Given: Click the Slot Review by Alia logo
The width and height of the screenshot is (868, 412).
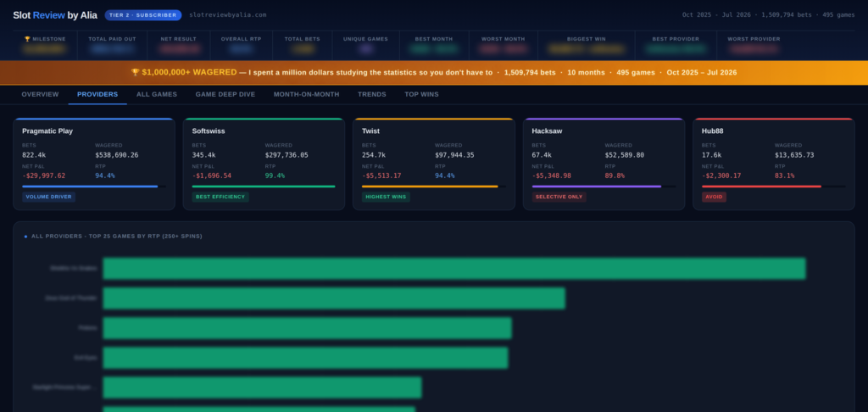Looking at the screenshot, I should pyautogui.click(x=55, y=15).
